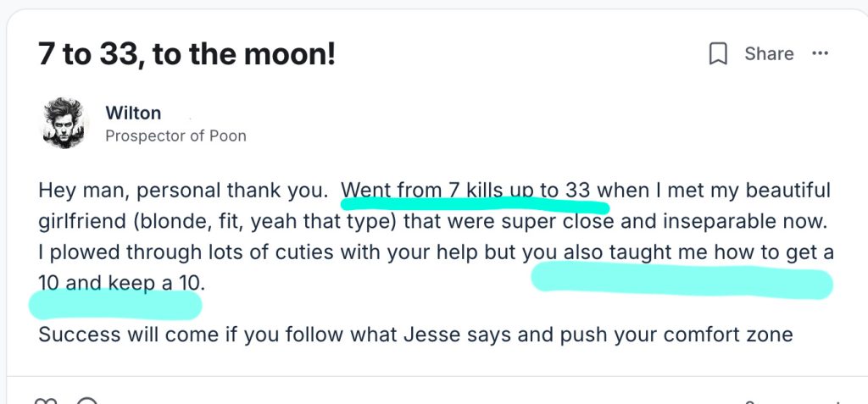Screen dimensions: 868x404
Task: Click the comment bubble icon below the post
Action: pyautogui.click(x=87, y=401)
